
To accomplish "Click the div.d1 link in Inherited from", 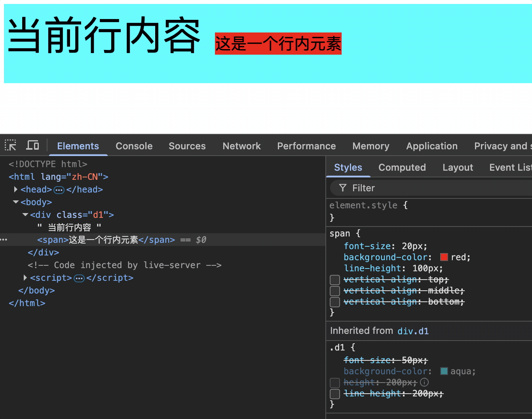I will pyautogui.click(x=413, y=331).
